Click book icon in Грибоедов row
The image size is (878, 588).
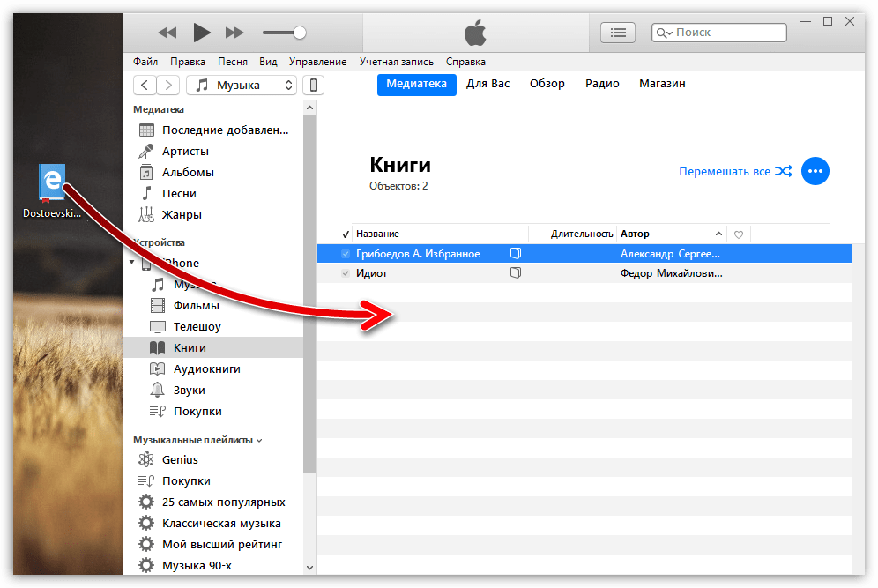click(x=516, y=254)
